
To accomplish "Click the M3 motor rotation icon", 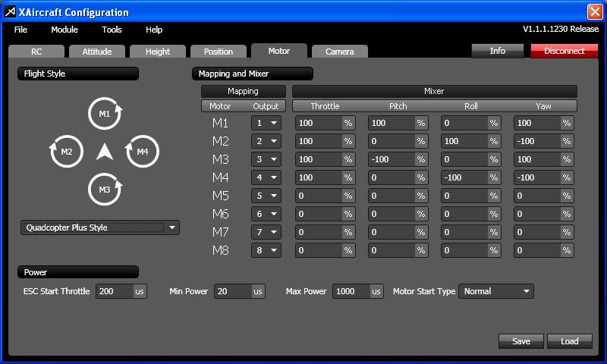I will (x=105, y=189).
